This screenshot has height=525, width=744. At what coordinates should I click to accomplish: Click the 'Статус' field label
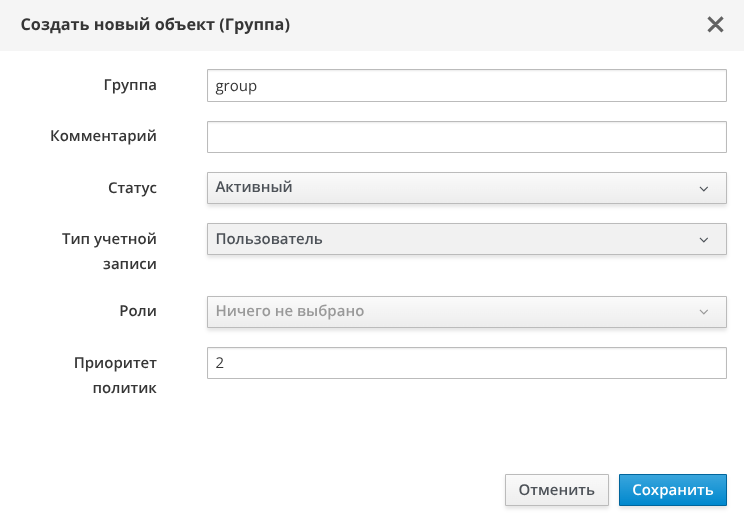coord(132,187)
